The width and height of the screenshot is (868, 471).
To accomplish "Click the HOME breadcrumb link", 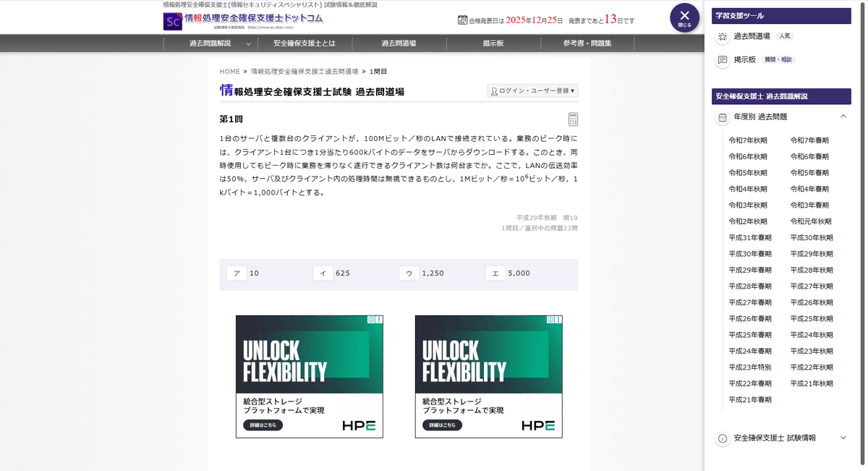I will click(229, 71).
